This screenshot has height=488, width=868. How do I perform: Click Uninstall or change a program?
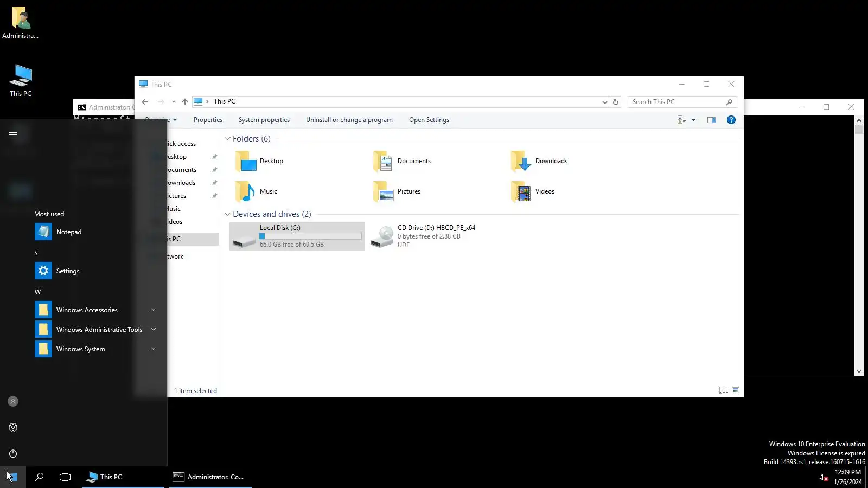pos(349,120)
